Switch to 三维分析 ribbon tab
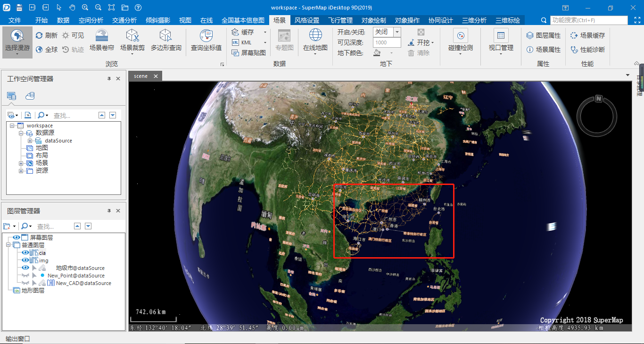The image size is (644, 344). point(474,20)
